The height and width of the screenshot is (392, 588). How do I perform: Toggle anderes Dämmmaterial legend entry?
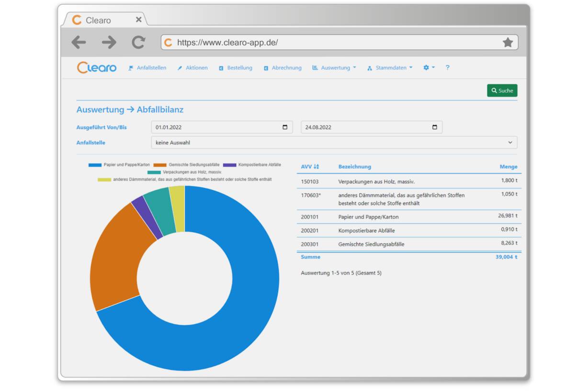tap(185, 179)
